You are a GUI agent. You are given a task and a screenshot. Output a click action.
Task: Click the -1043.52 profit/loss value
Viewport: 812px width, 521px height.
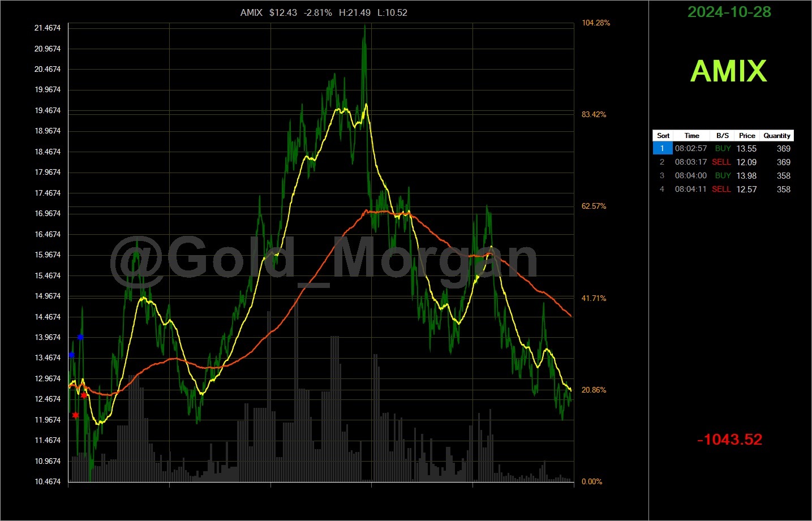point(729,440)
